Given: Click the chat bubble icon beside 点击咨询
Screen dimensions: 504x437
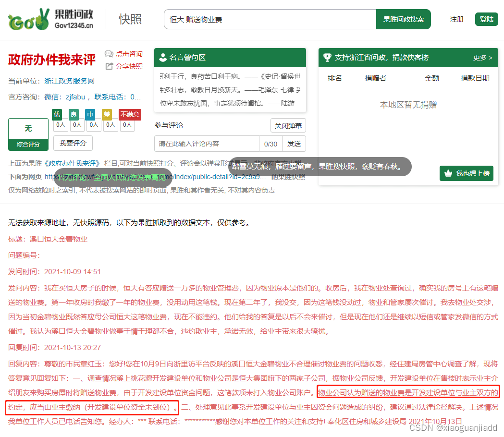Looking at the screenshot, I should point(109,54).
